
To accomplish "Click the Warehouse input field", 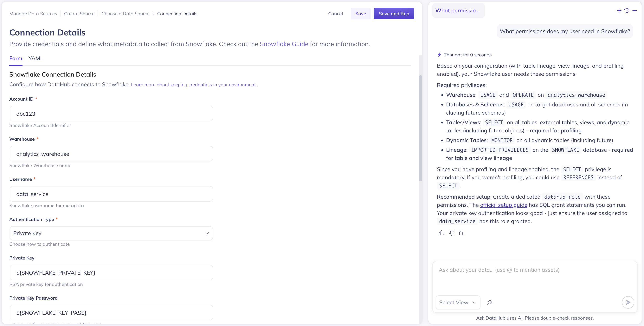I will click(111, 154).
